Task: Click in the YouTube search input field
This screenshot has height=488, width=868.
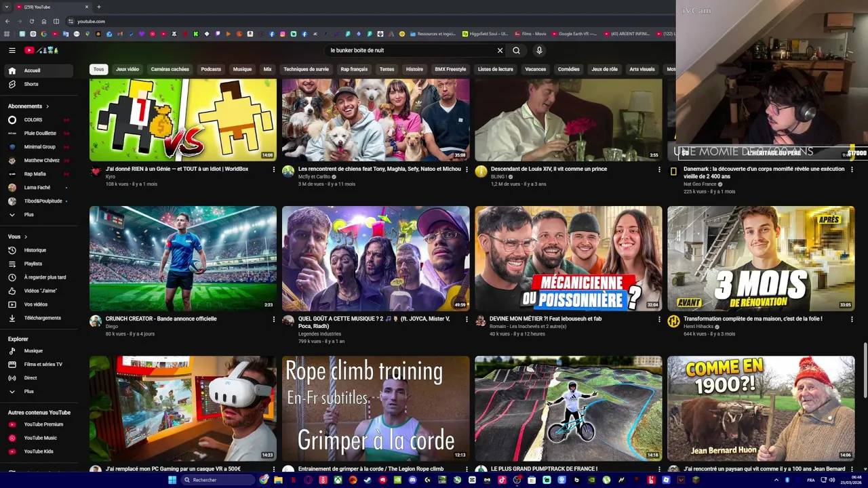Action: (x=410, y=50)
